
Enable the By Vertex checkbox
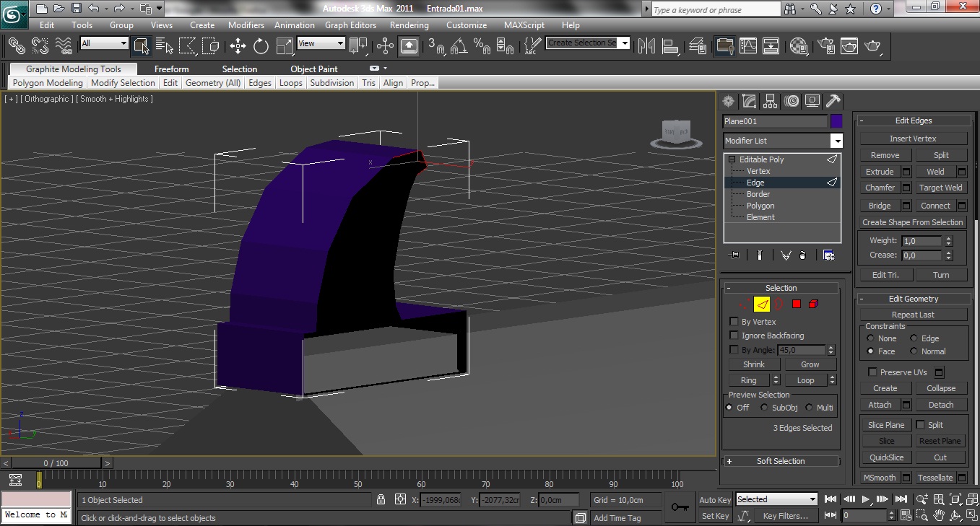[734, 322]
